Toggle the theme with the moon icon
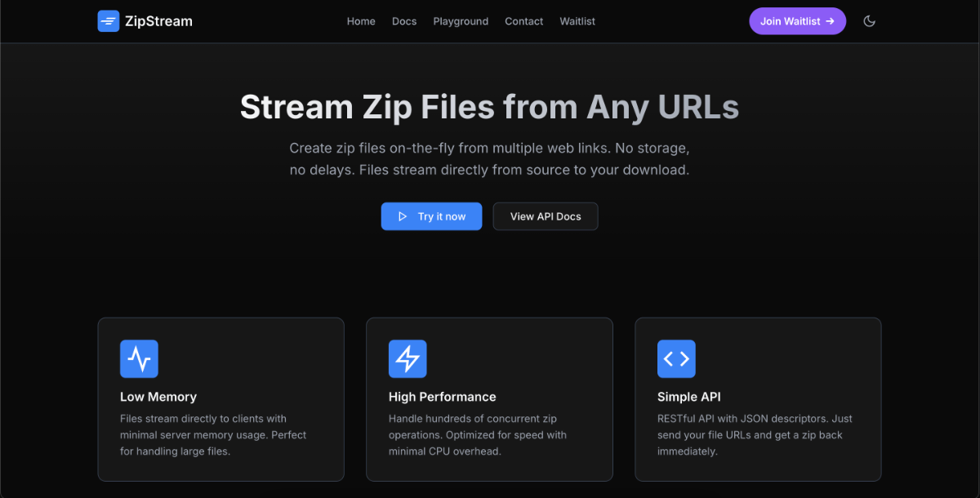 pyautogui.click(x=869, y=21)
